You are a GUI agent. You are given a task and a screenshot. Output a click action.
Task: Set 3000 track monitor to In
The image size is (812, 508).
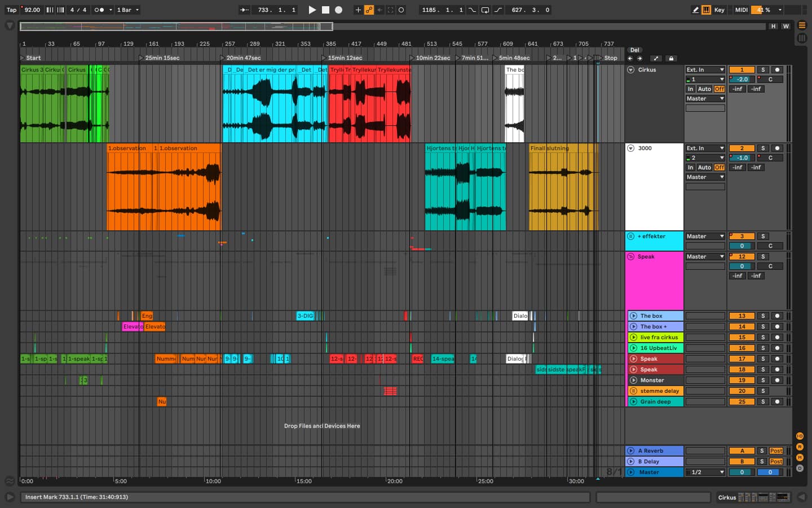pyautogui.click(x=690, y=168)
